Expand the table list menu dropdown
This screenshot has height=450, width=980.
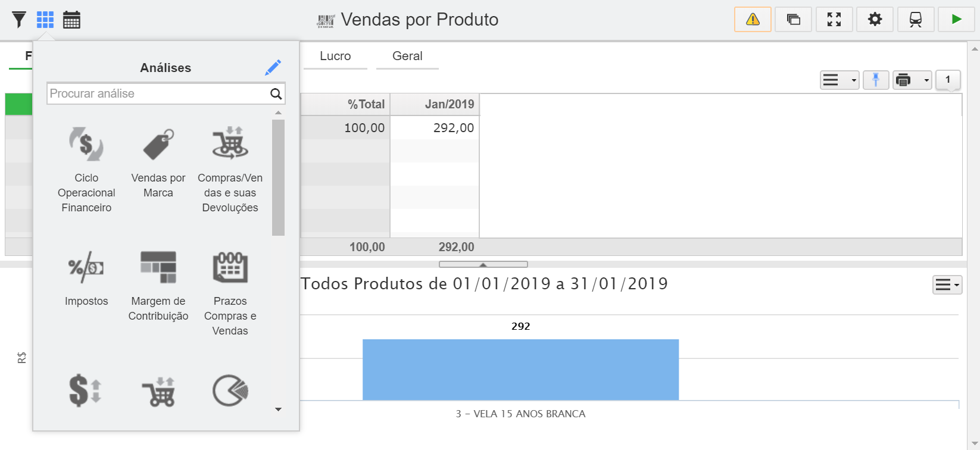pyautogui.click(x=839, y=80)
